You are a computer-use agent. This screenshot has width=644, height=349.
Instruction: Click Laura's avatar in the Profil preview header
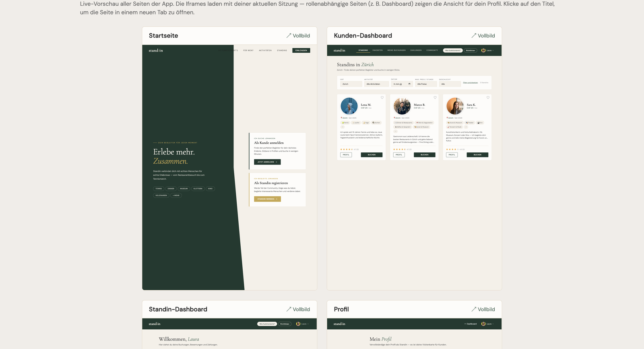coord(483,324)
